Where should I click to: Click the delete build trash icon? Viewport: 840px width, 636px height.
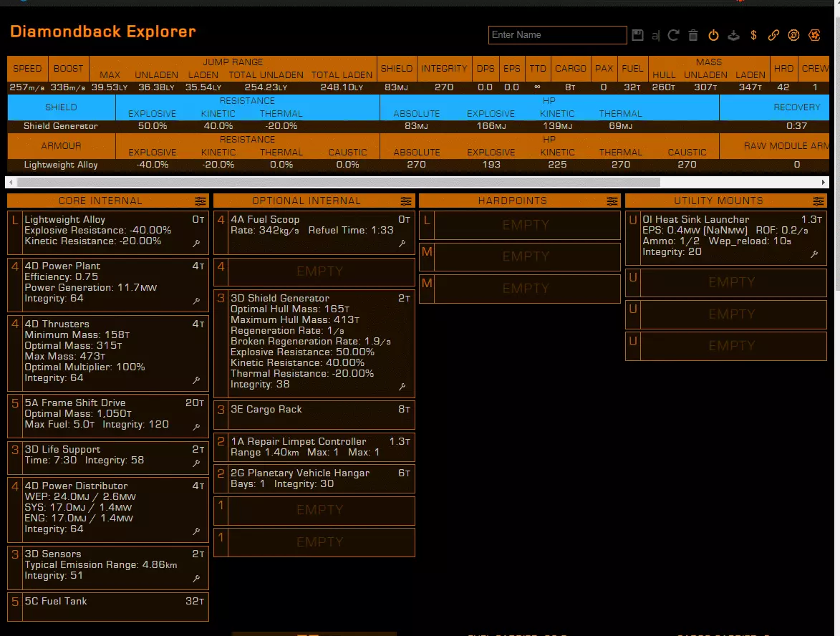(693, 35)
